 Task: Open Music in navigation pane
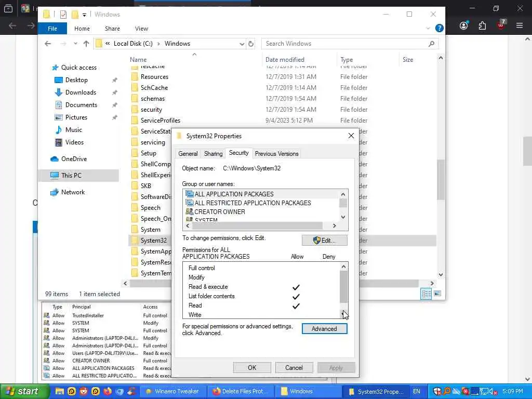[73, 130]
